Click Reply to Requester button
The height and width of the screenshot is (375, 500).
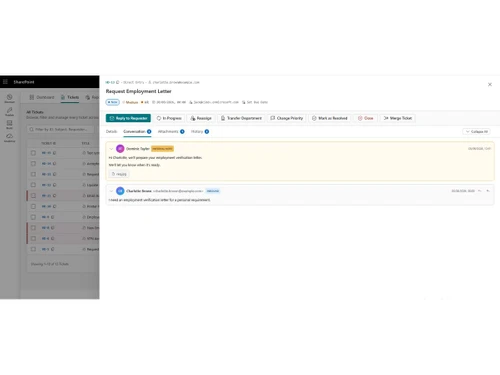tap(128, 118)
